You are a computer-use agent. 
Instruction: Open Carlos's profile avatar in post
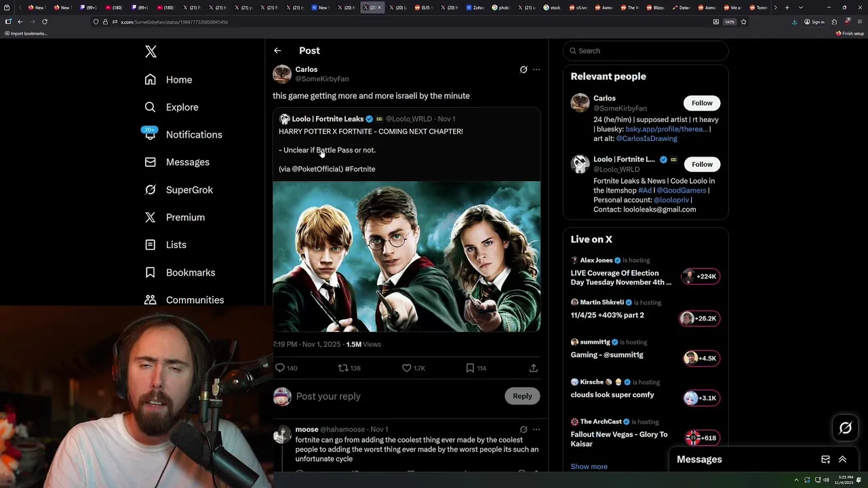click(x=282, y=74)
